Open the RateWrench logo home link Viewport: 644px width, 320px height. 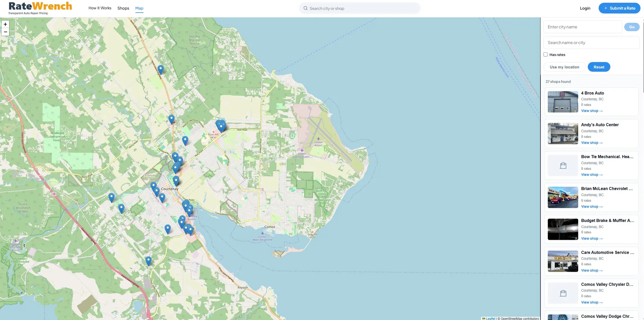point(40,8)
